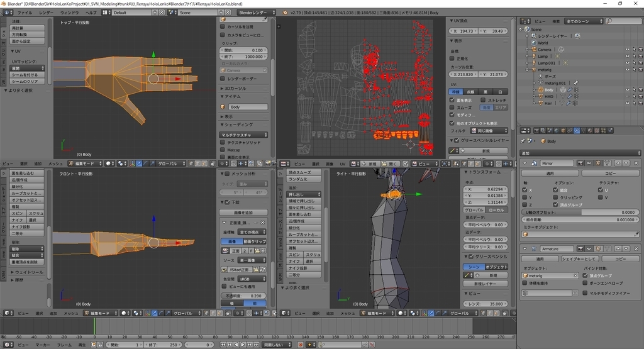The image size is (644, 349).
Task: Open the Texture checker tab icon in Properties
Action: (596, 131)
